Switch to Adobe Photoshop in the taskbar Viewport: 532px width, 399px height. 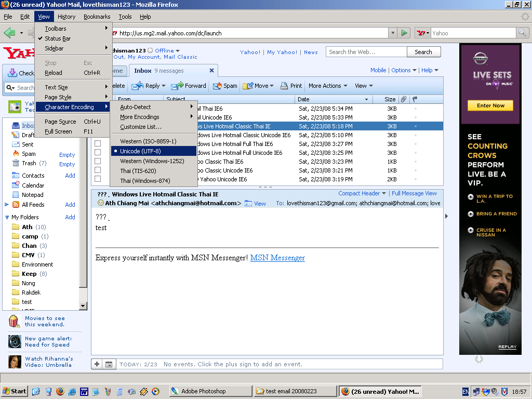(211, 391)
